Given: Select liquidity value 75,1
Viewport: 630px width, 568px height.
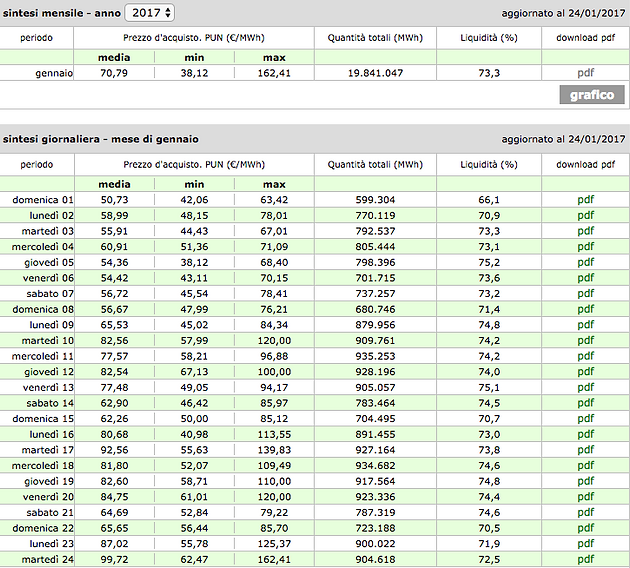Looking at the screenshot, I should coord(489,387).
